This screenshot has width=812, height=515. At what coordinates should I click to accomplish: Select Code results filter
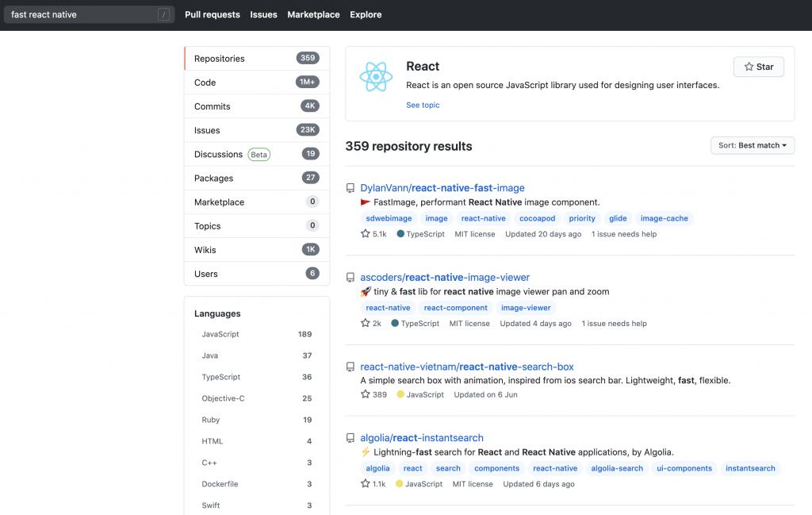click(257, 83)
